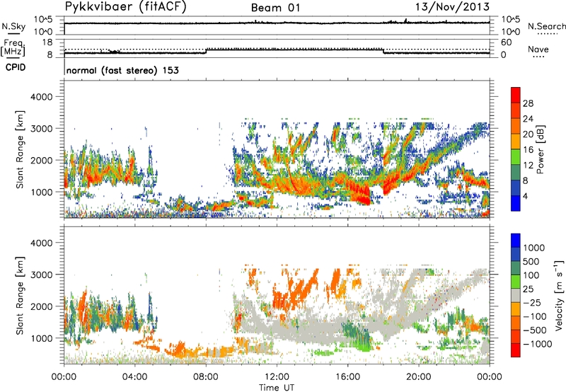Click the "N.Sky" legend label
This screenshot has height=392, width=566.
(x=13, y=26)
